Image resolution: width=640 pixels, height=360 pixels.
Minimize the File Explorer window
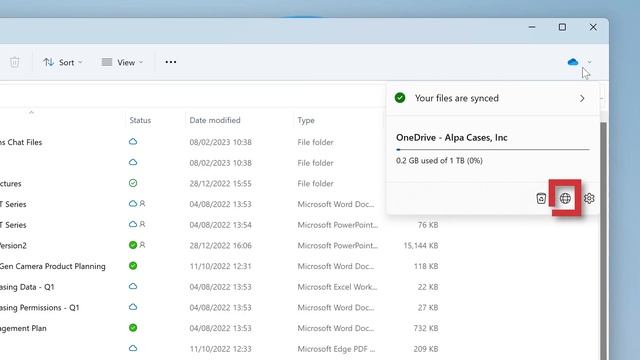(x=532, y=27)
